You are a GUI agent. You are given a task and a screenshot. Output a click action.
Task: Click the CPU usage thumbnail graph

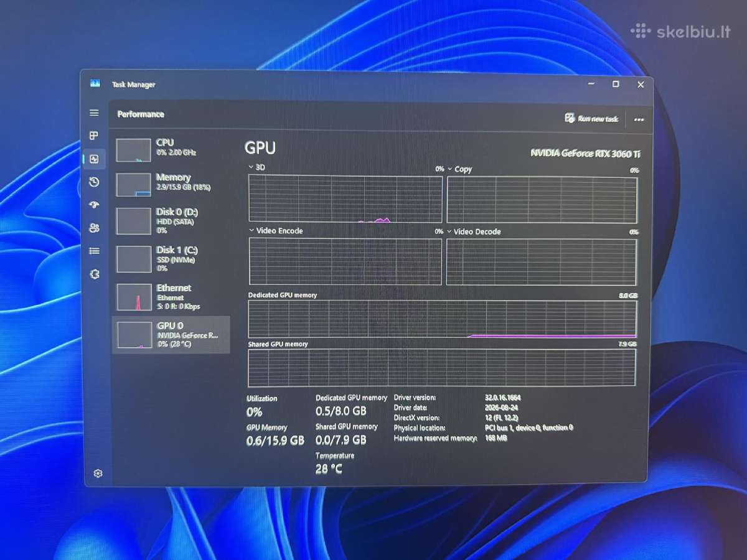coord(134,150)
